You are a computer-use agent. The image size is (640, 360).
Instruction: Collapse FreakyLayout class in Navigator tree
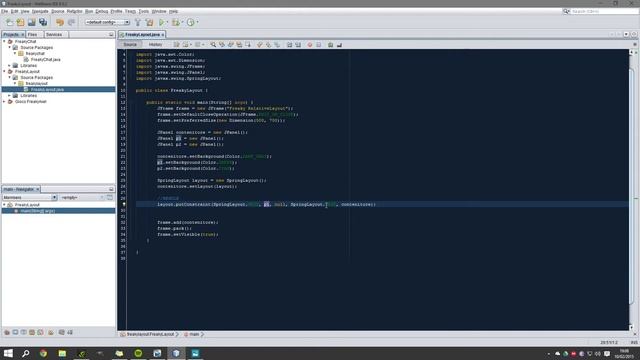click(x=4, y=205)
